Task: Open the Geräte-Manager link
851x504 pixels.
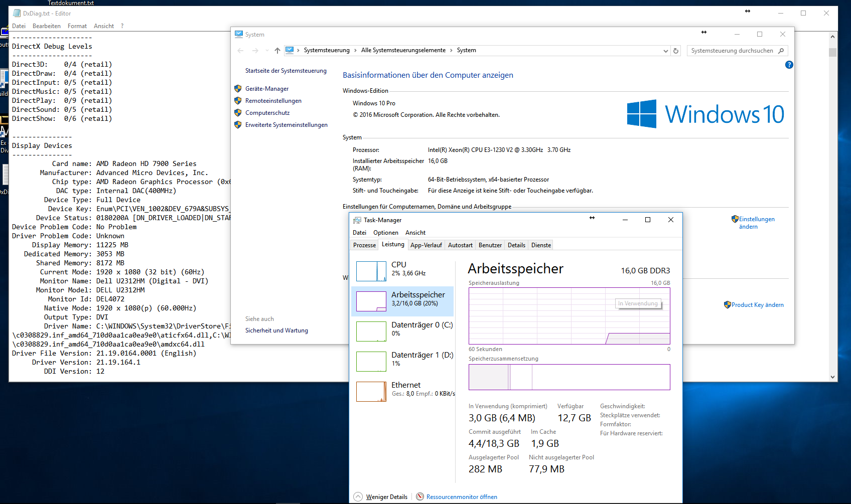Action: [267, 89]
